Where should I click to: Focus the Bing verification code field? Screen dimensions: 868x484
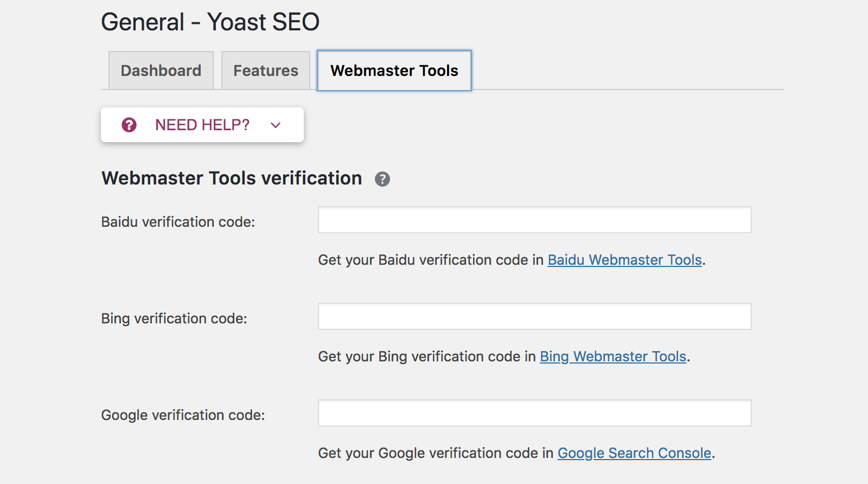(534, 316)
